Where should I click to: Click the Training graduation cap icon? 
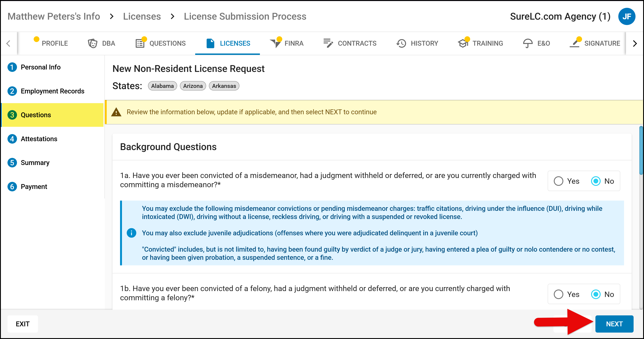[463, 43]
